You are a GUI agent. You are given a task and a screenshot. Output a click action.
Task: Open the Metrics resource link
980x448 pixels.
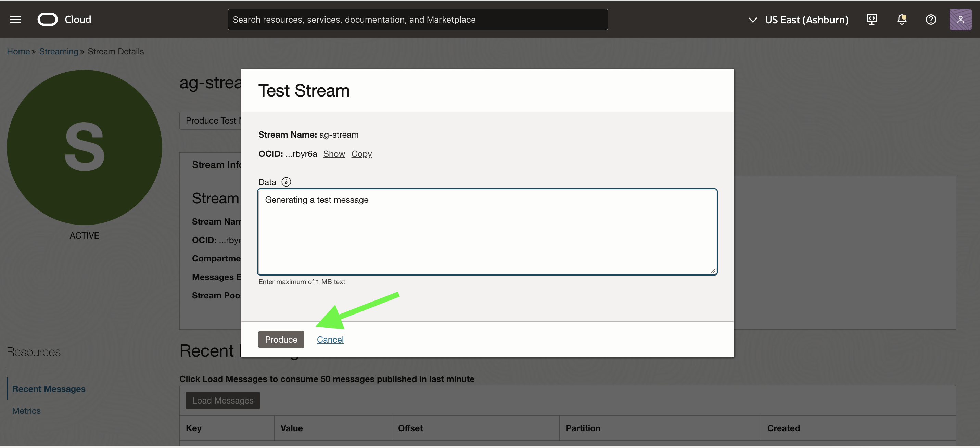pyautogui.click(x=26, y=411)
